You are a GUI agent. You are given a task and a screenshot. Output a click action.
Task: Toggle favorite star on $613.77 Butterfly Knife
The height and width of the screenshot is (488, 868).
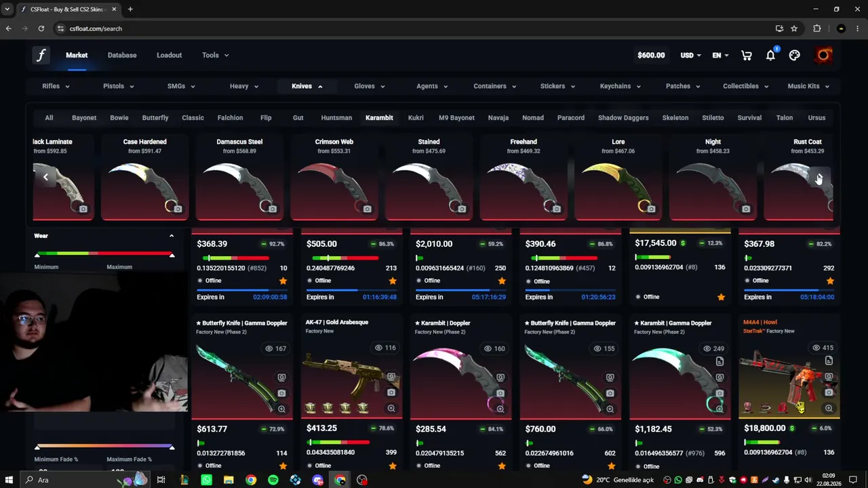coord(283,466)
